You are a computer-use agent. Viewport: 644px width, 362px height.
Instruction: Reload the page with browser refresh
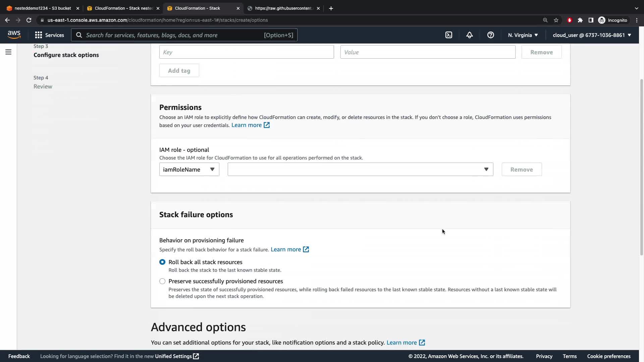pos(29,20)
